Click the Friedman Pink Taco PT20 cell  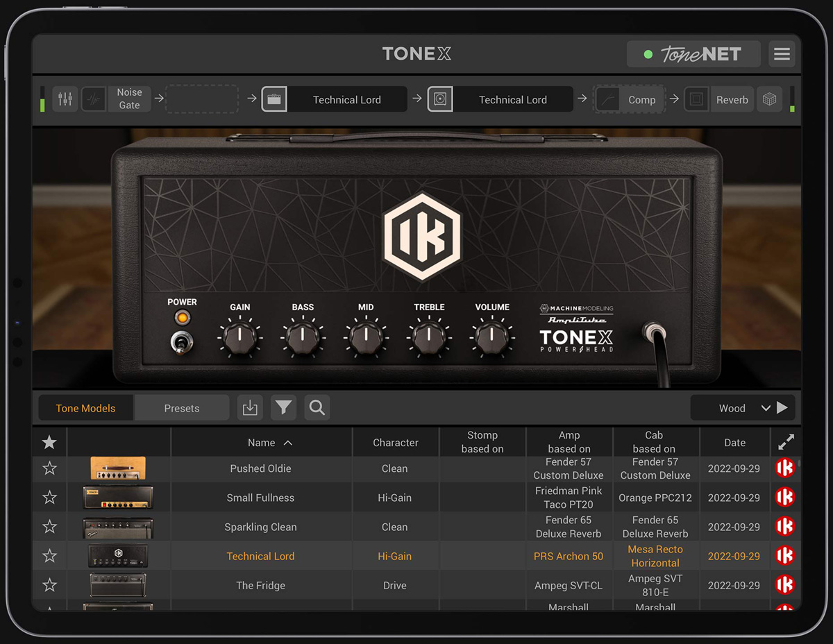point(569,498)
